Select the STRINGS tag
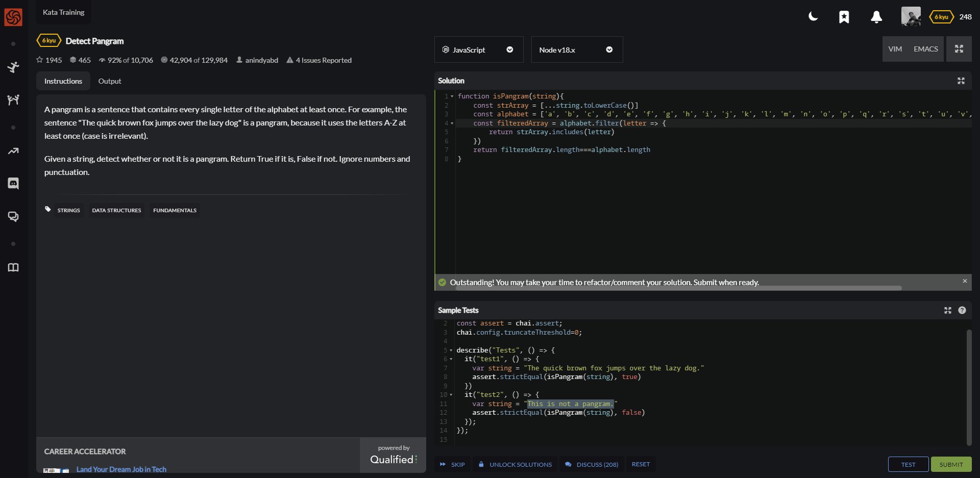Viewport: 980px width, 478px height. click(x=69, y=210)
